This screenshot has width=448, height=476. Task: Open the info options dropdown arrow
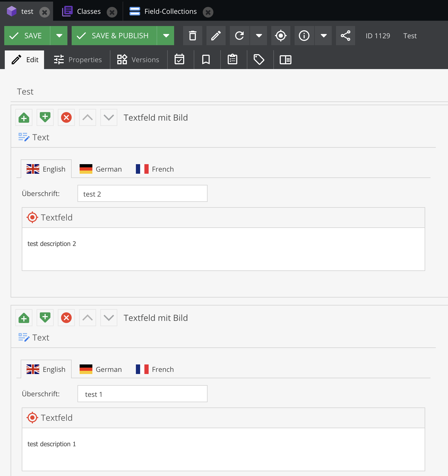pyautogui.click(x=323, y=36)
